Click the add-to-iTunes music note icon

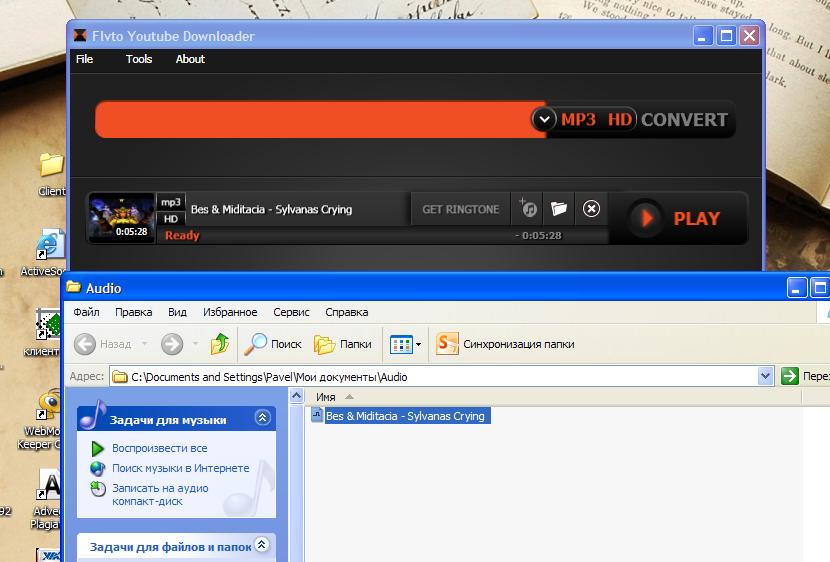point(528,209)
